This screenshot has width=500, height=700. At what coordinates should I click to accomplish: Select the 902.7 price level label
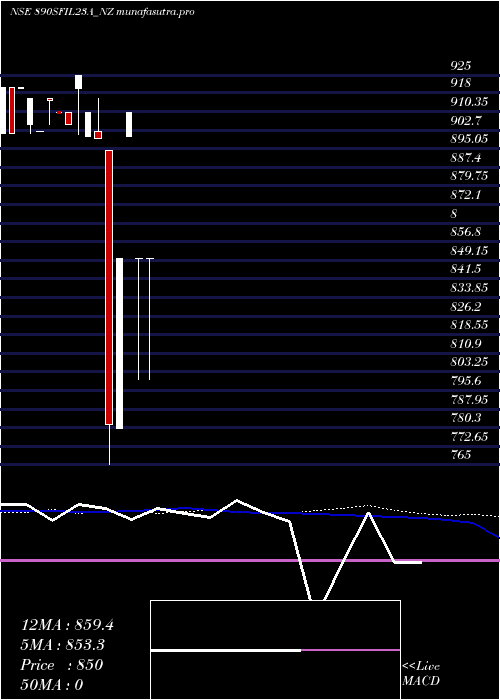[466, 120]
